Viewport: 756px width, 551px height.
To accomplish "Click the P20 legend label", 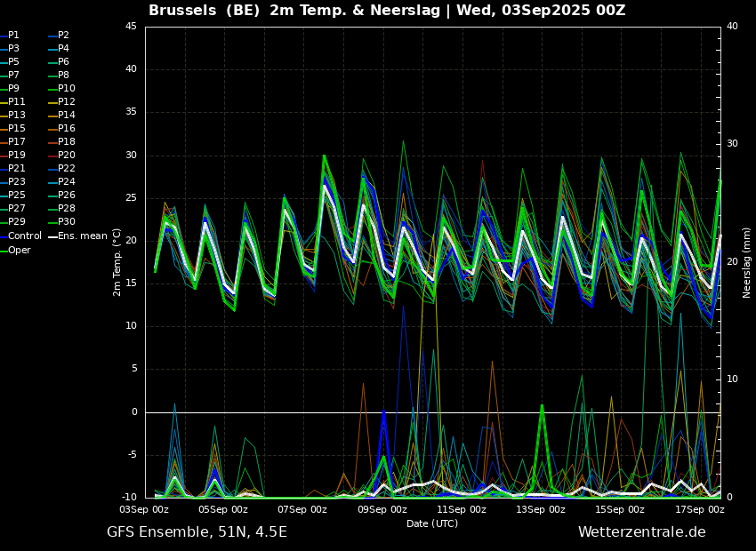I will click(x=67, y=156).
